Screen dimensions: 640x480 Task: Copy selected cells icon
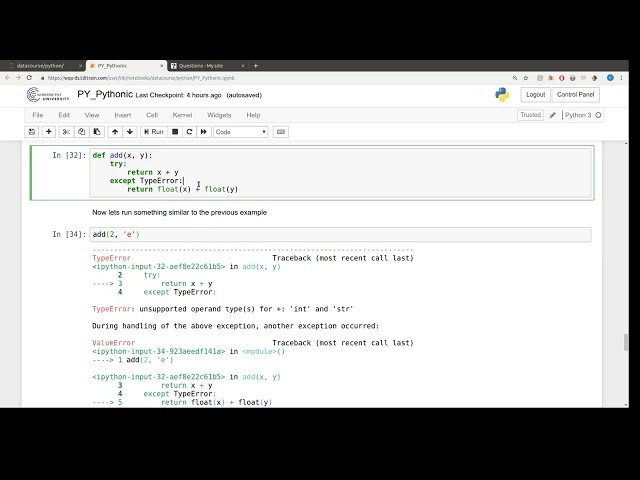pos(81,132)
